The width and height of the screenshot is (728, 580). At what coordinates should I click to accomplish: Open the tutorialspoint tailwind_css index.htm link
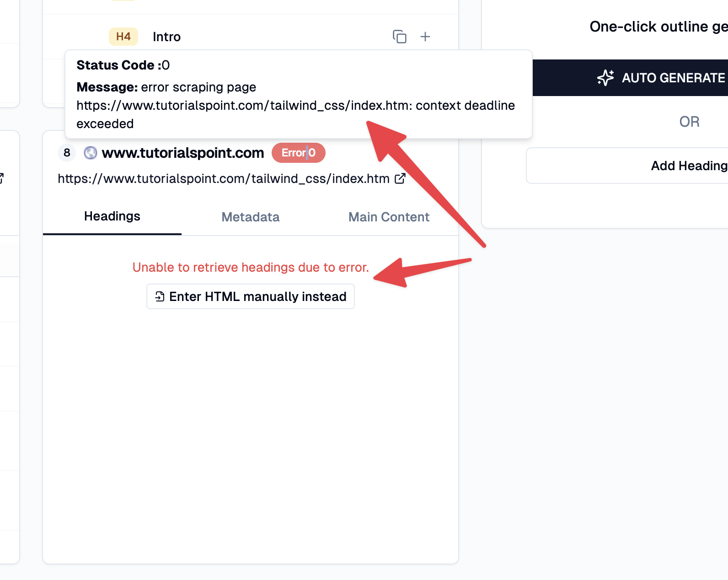223,178
